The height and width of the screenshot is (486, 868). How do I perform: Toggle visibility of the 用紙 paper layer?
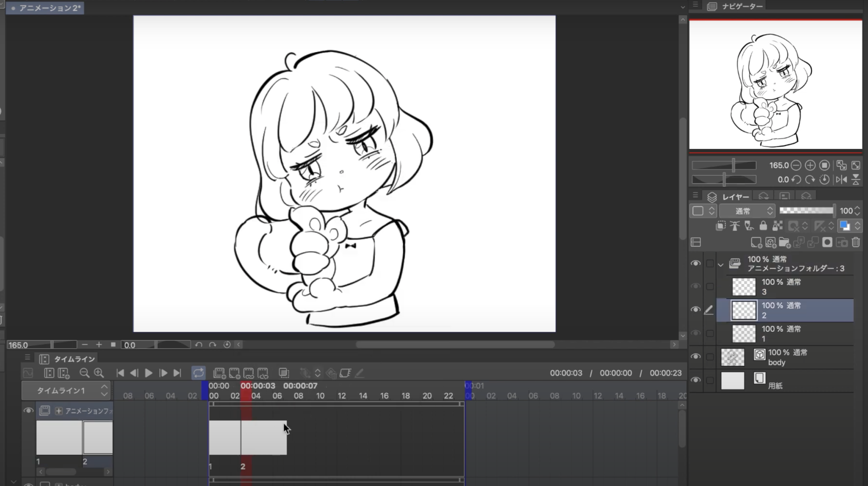pyautogui.click(x=695, y=380)
